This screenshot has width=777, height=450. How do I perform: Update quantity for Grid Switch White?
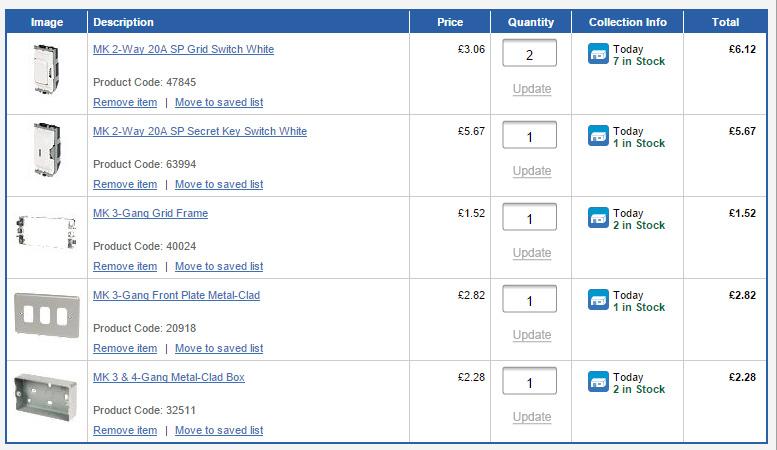tap(531, 89)
